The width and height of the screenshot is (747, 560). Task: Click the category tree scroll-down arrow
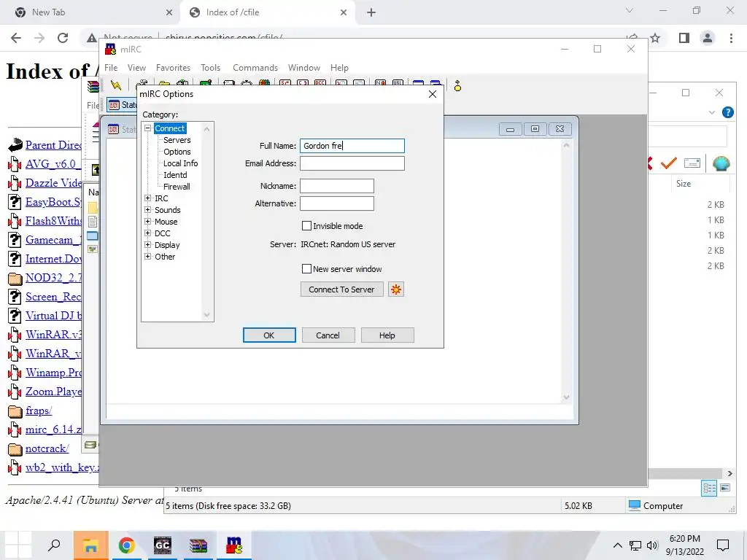206,315
